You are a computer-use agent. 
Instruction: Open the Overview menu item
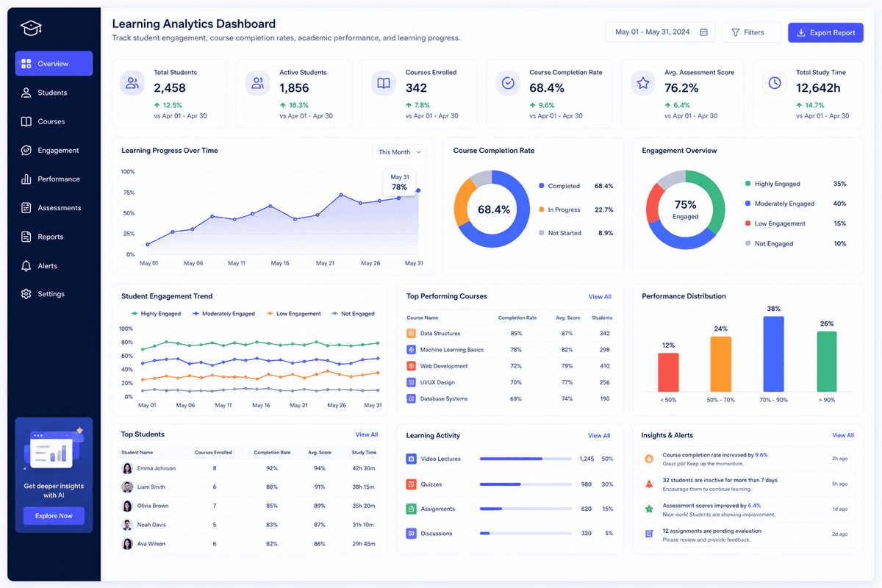pos(54,64)
